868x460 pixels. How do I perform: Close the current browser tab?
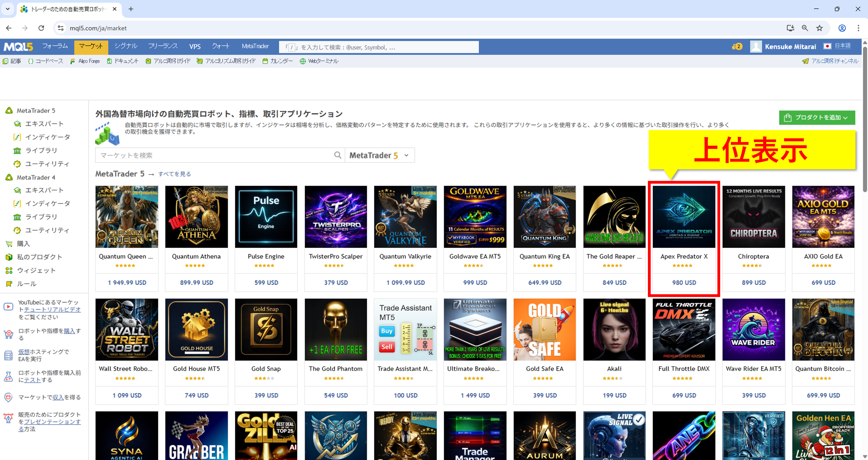(115, 9)
